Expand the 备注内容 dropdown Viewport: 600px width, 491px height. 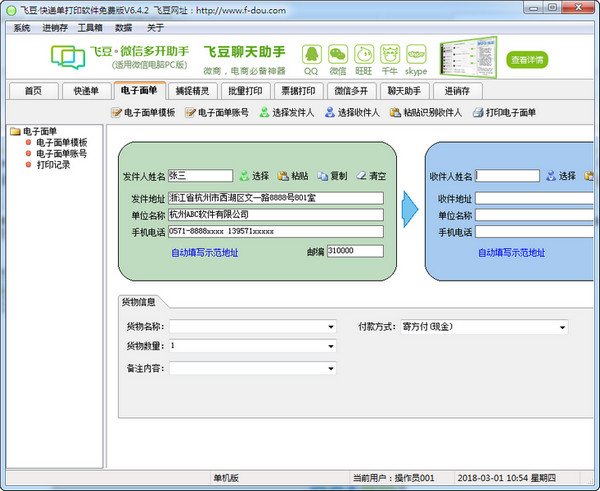[331, 369]
